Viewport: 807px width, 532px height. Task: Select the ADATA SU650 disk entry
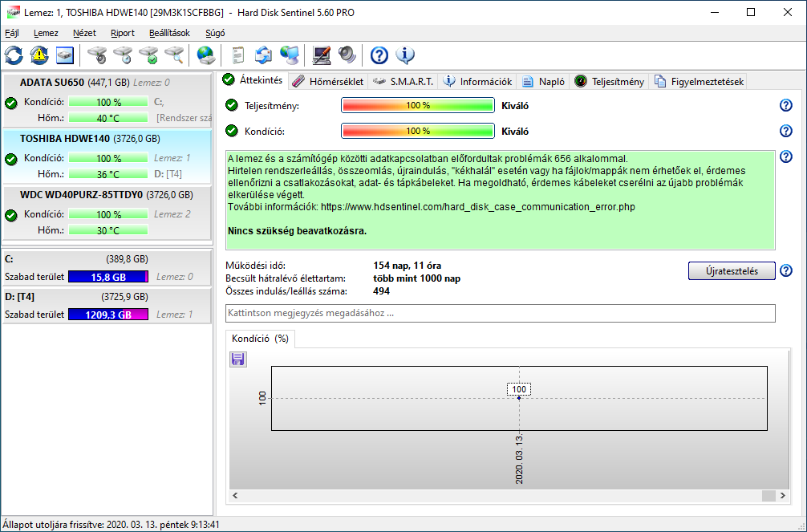(107, 100)
